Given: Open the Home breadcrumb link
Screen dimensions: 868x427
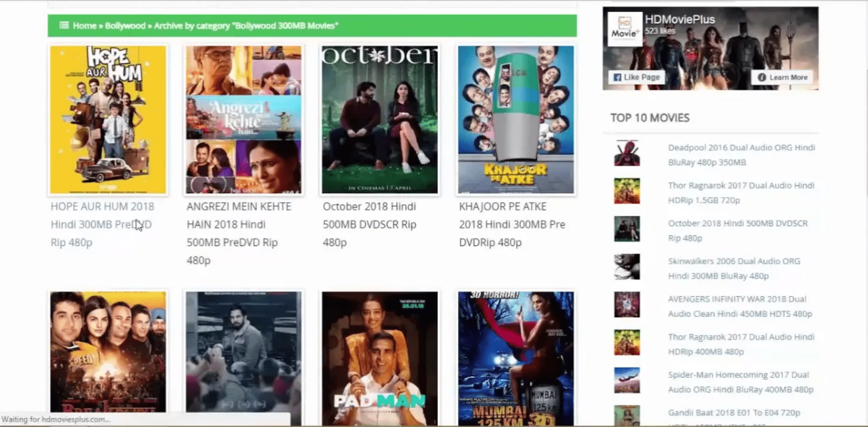Looking at the screenshot, I should (84, 26).
